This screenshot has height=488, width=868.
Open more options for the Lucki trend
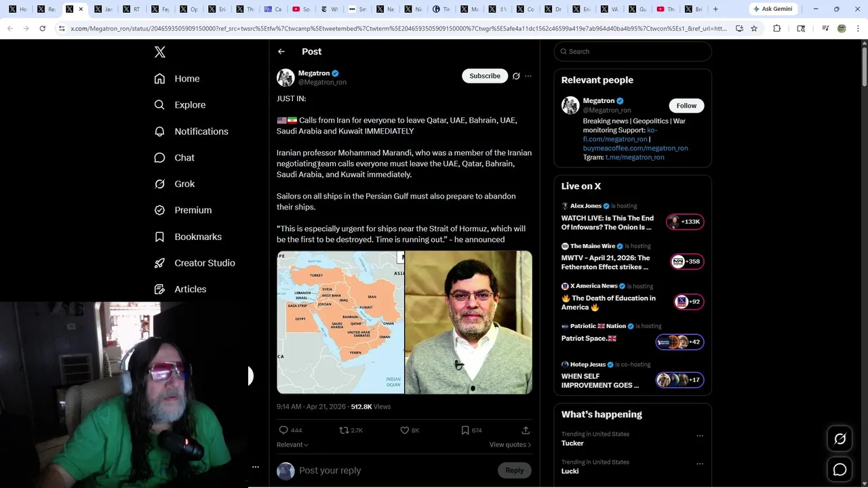tap(700, 464)
